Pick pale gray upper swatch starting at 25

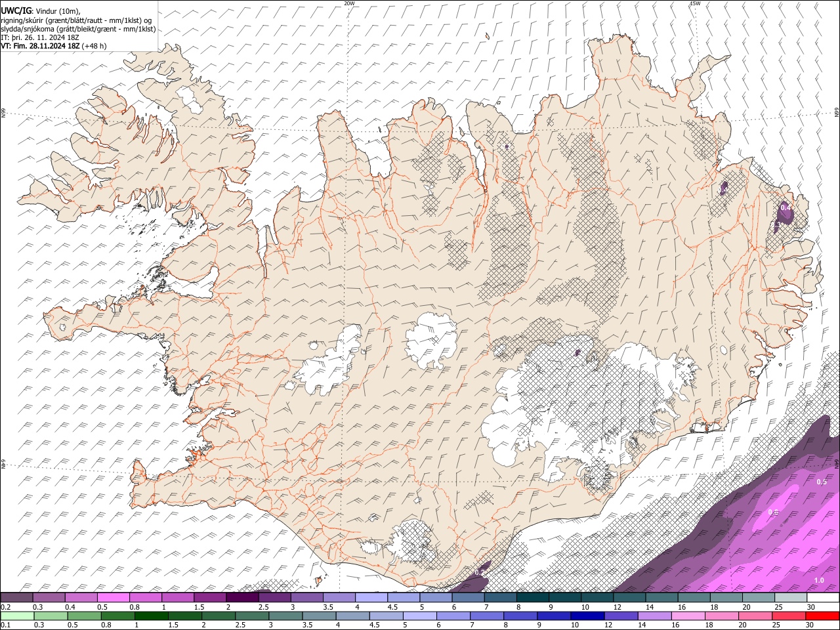[x=790, y=597]
